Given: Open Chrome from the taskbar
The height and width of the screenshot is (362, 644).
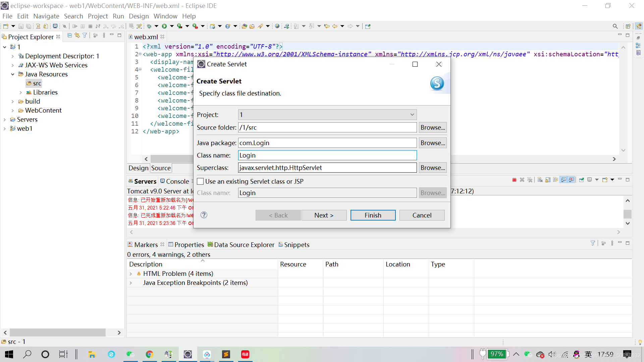Looking at the screenshot, I should (149, 354).
